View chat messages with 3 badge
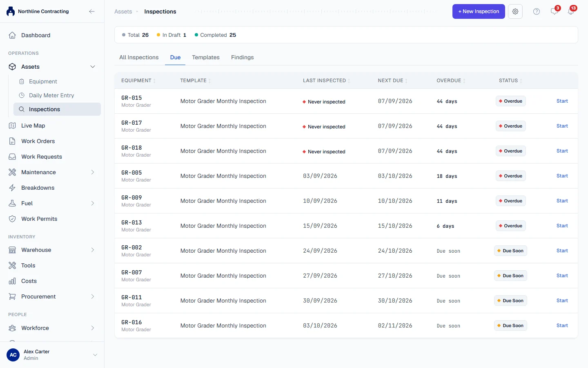The height and width of the screenshot is (368, 588). click(x=554, y=11)
